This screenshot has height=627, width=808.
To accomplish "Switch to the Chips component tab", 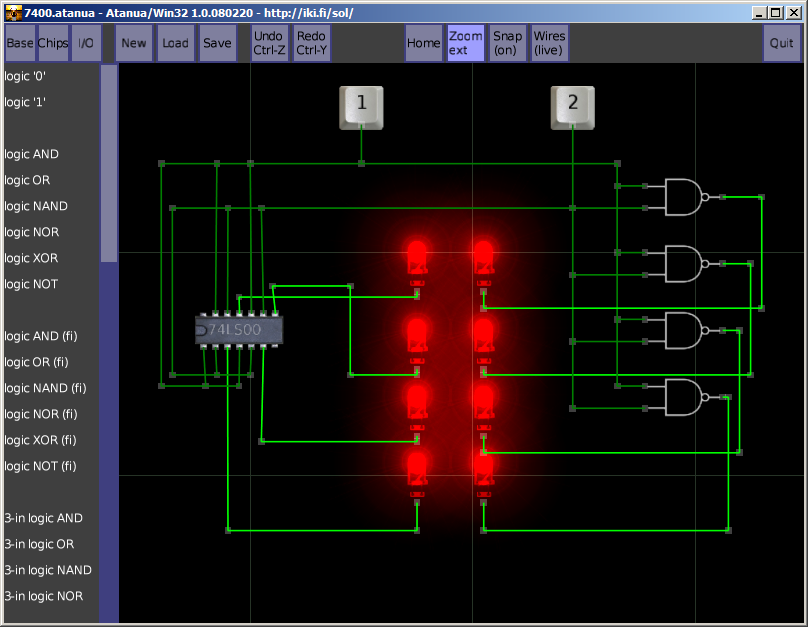I will pyautogui.click(x=53, y=43).
